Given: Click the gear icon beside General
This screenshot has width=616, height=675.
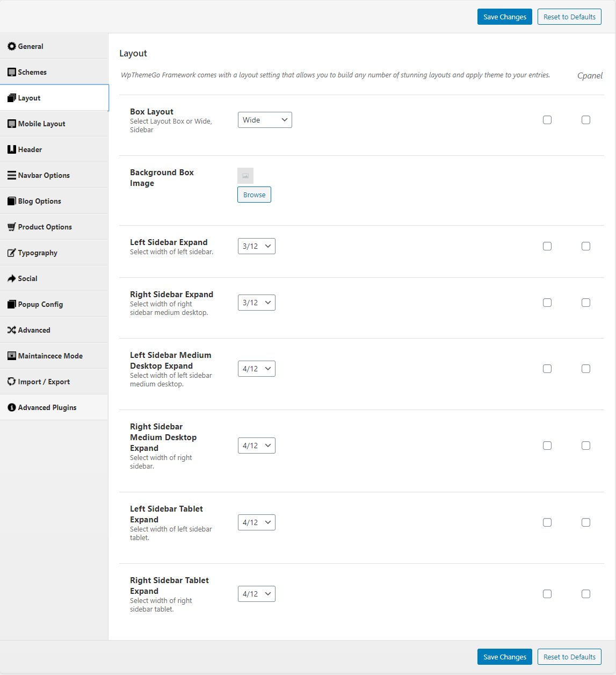Looking at the screenshot, I should pyautogui.click(x=12, y=46).
